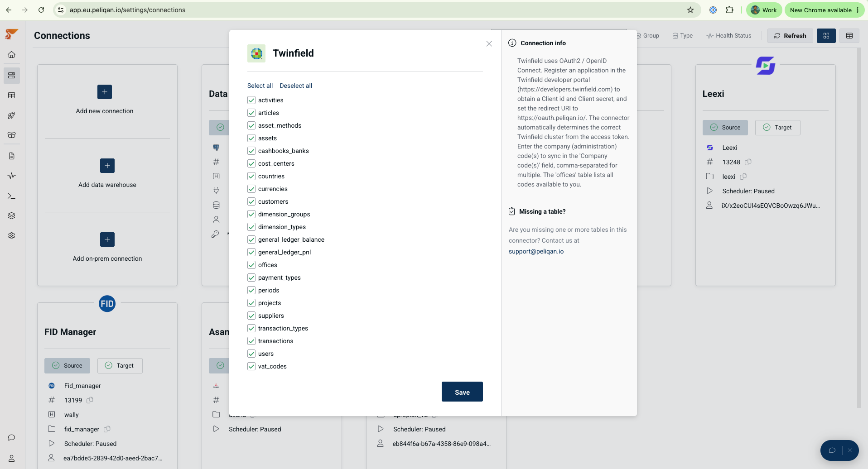Viewport: 868px width, 469px height.
Task: Uncheck the asset_methods table
Action: click(251, 125)
